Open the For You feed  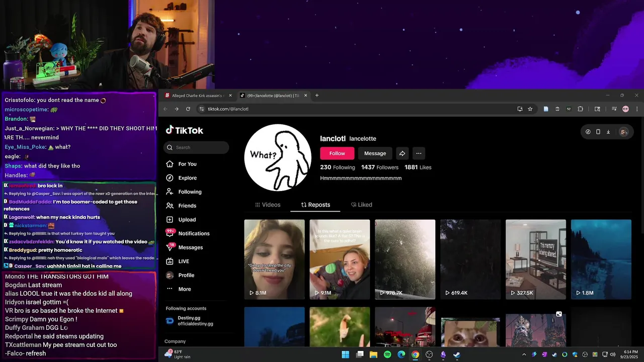click(x=181, y=164)
